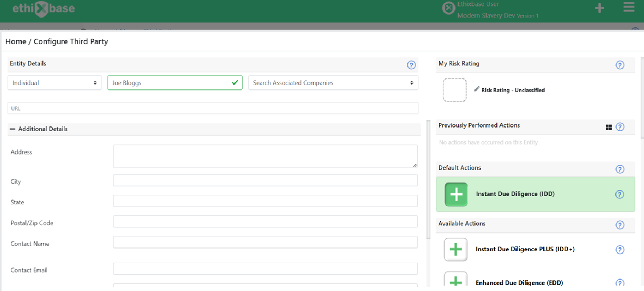Click the form panel vertical scrollbar
Viewport: 644px width, 291px height.
point(428,180)
